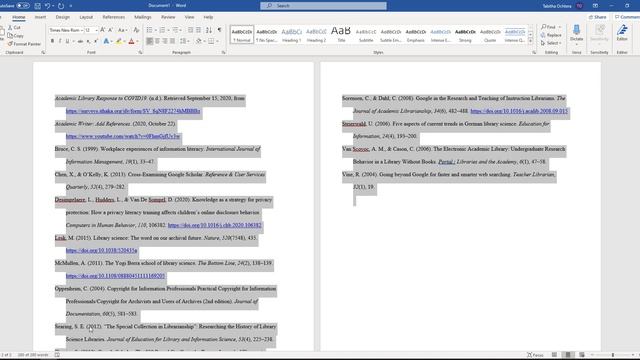Screen dimensions: 640x360
Task: Open Customize Quick Access Toolbar dropdown
Action: pyautogui.click(x=71, y=6)
